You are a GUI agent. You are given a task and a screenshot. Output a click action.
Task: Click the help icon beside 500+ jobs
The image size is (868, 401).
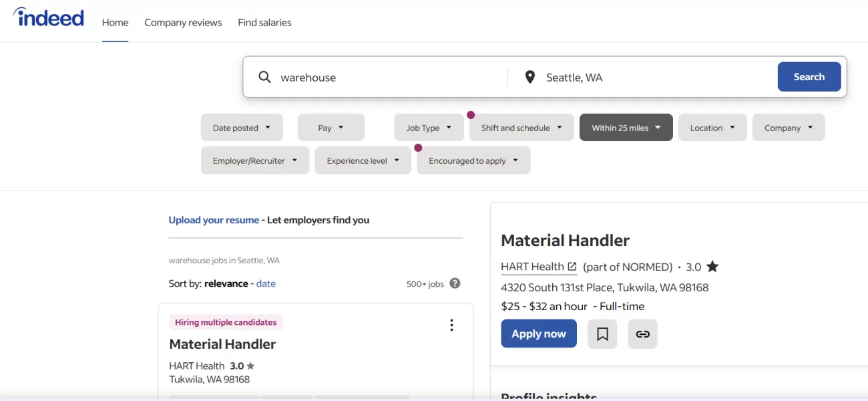[x=455, y=283]
